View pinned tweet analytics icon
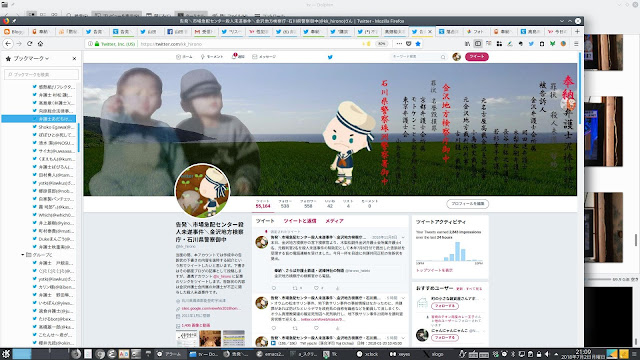This screenshot has height=360, width=640. coord(338,288)
